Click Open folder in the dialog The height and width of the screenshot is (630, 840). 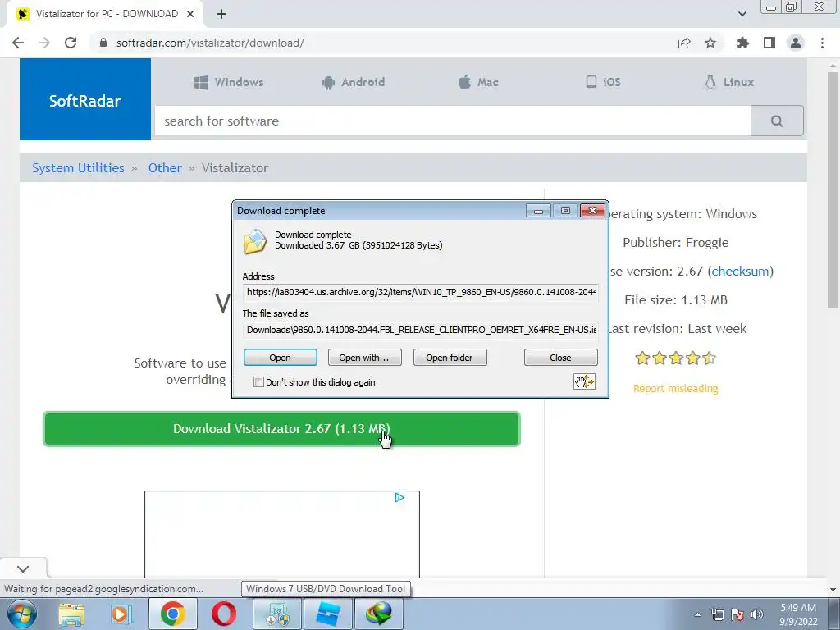[x=450, y=358]
